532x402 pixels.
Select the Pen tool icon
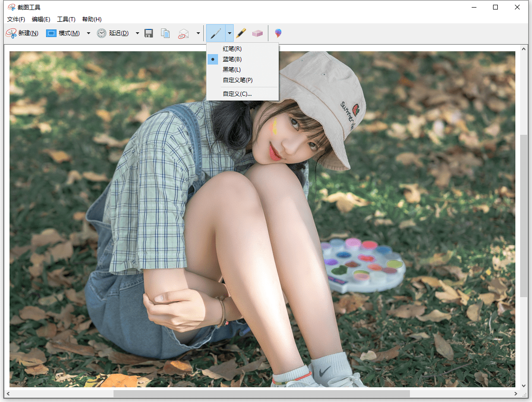216,33
